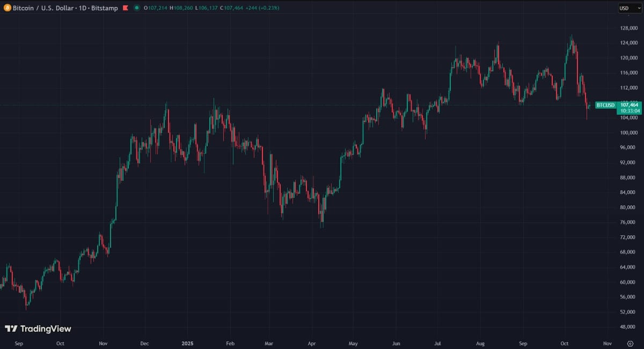Click the Jul label on time axis
644x349 pixels.
pos(437,343)
